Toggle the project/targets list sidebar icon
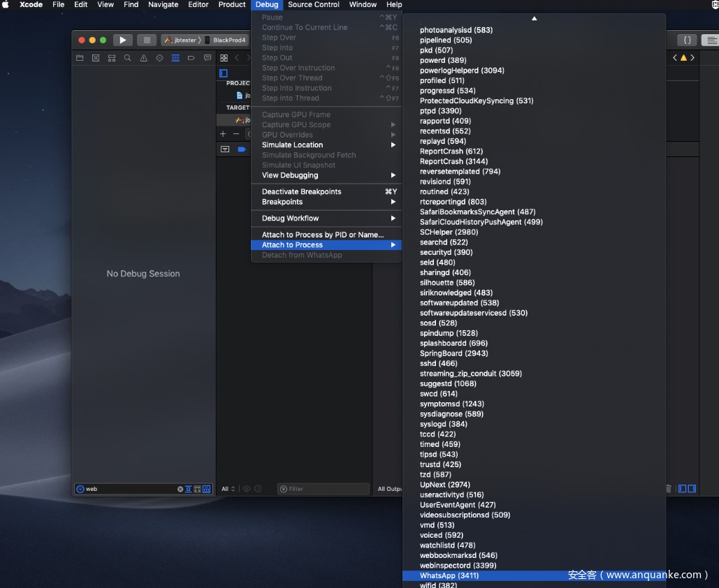This screenshot has height=588, width=719. (224, 73)
